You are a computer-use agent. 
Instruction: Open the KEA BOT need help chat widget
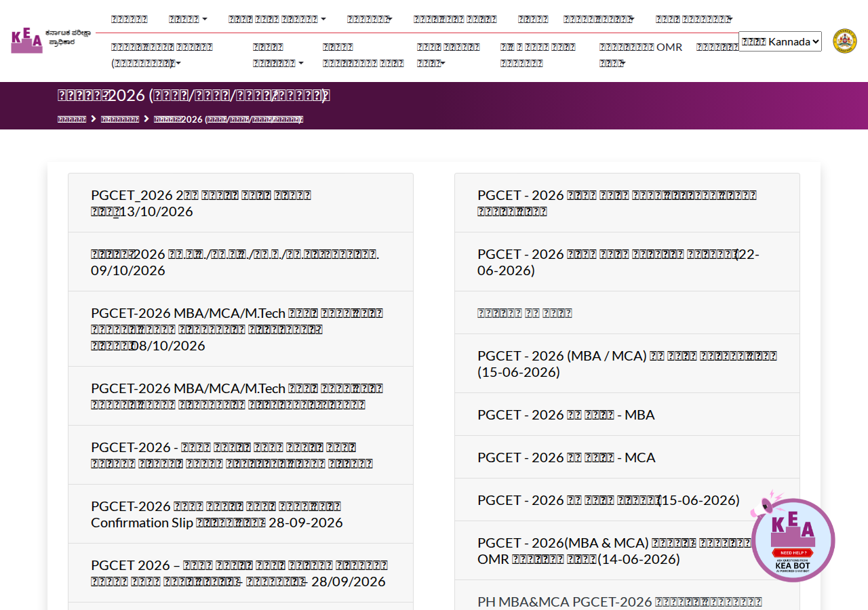(793, 539)
